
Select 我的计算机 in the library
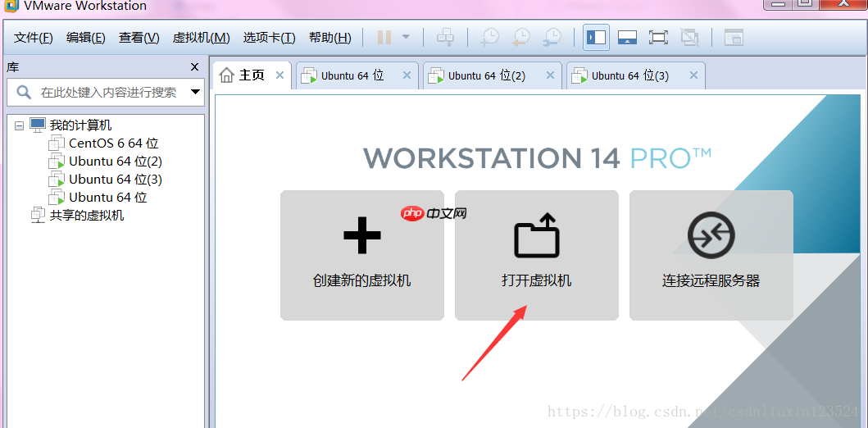tap(81, 125)
